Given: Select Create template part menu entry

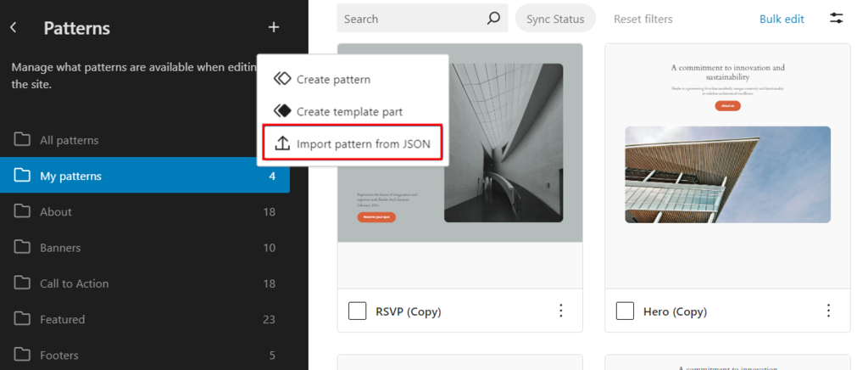Looking at the screenshot, I should pos(348,111).
